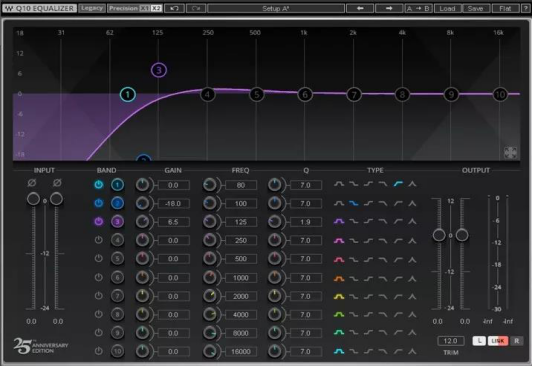This screenshot has width=533, height=366.
Task: Click the TRIM value field 12.0
Action: [450, 341]
